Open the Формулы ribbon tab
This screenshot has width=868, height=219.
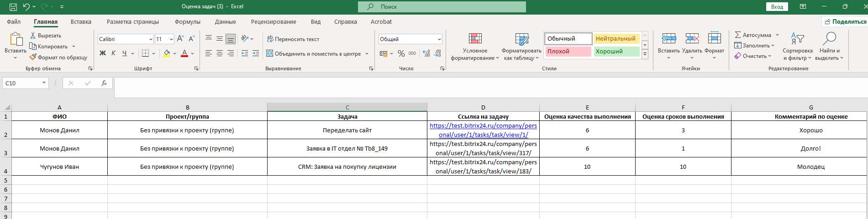(x=187, y=21)
